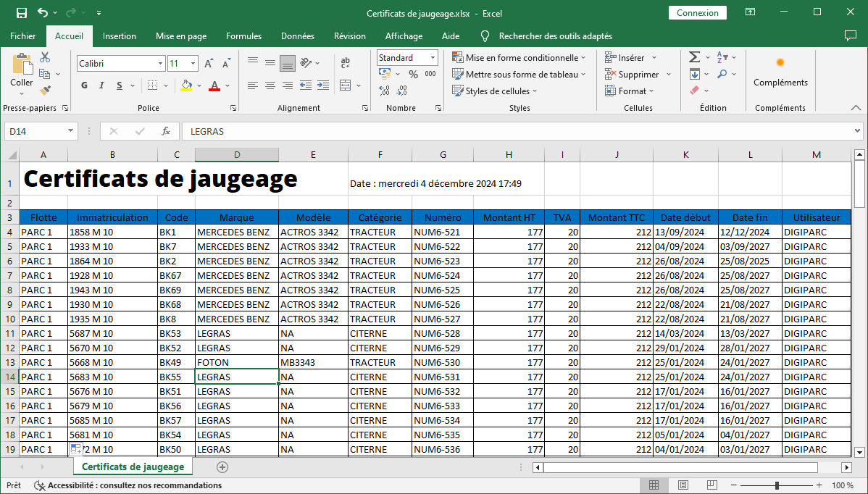Increase the indent
868x494 pixels.
click(x=323, y=85)
